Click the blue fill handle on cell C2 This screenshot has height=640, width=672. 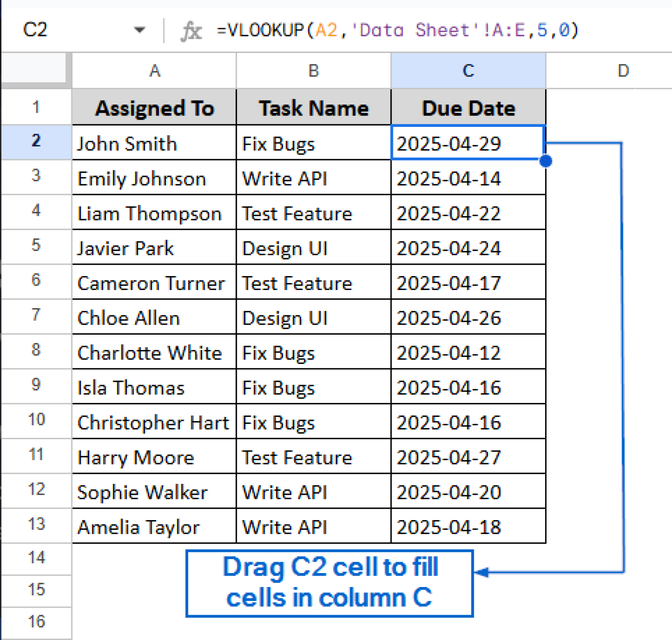(x=546, y=161)
